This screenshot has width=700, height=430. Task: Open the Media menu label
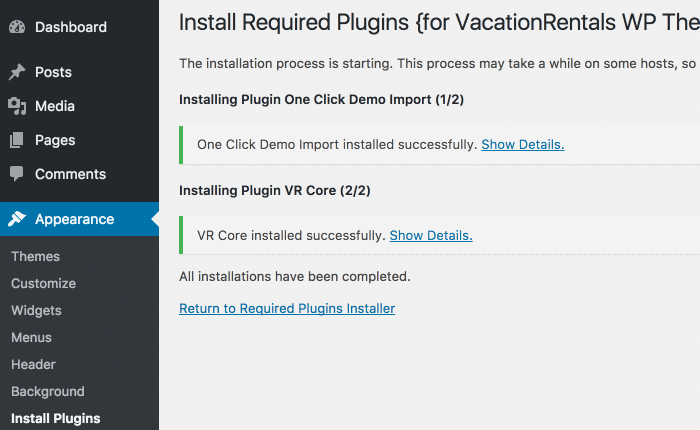coord(55,106)
